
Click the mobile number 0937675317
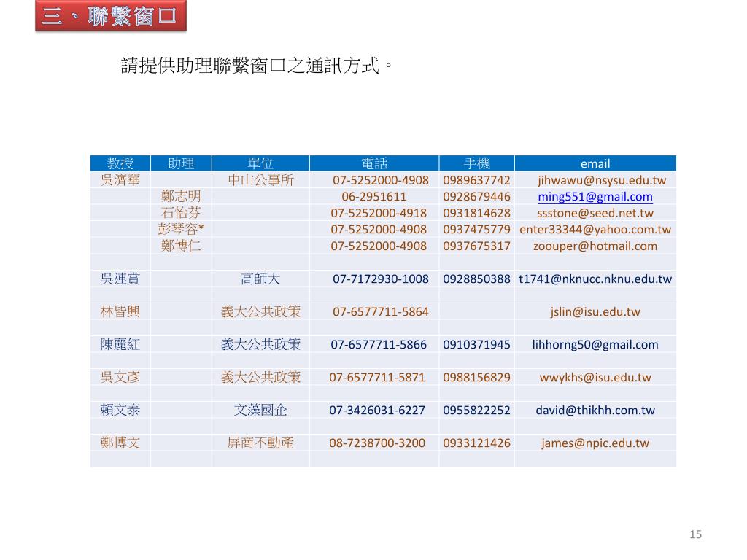pyautogui.click(x=476, y=246)
